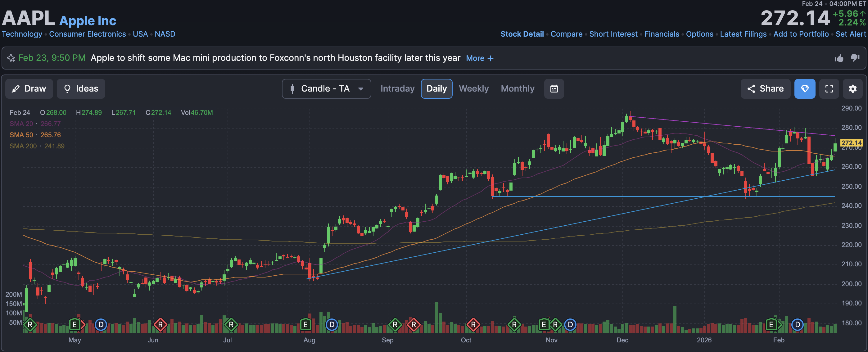Switch chart to Monthly timeframe
The image size is (868, 352).
coord(517,88)
